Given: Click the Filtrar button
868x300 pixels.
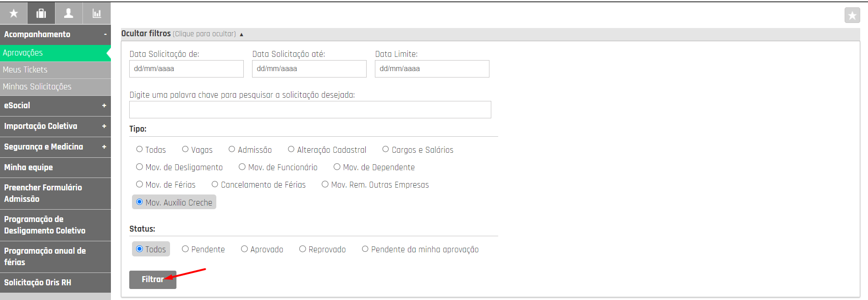Looking at the screenshot, I should (153, 279).
